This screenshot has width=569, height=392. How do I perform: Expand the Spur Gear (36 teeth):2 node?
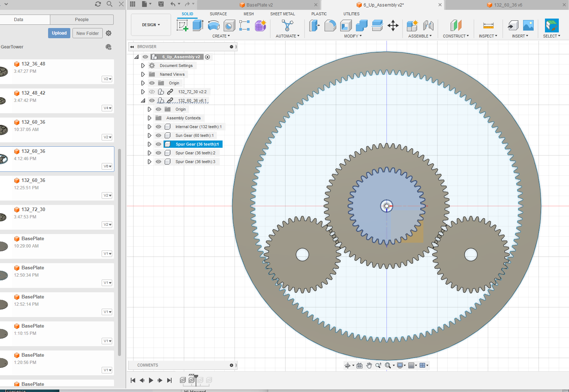pos(149,153)
